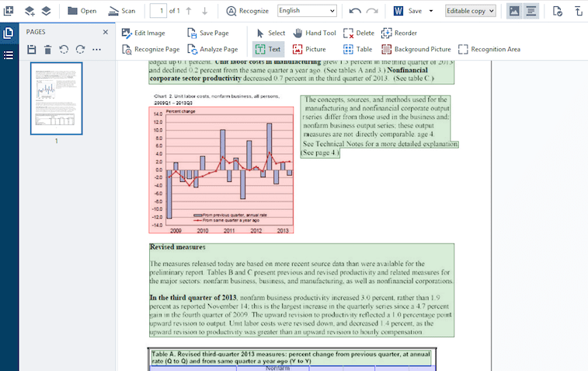Click the 'Revised measures' heading text

coord(178,247)
